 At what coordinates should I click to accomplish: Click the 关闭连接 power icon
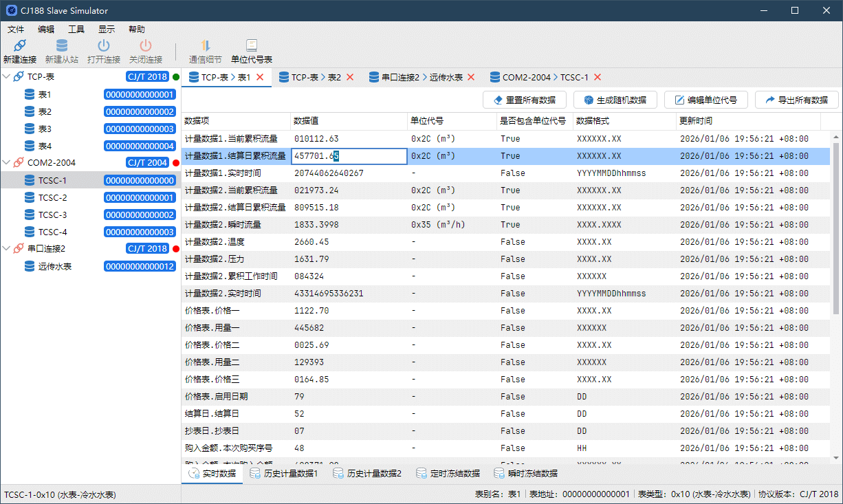[146, 46]
